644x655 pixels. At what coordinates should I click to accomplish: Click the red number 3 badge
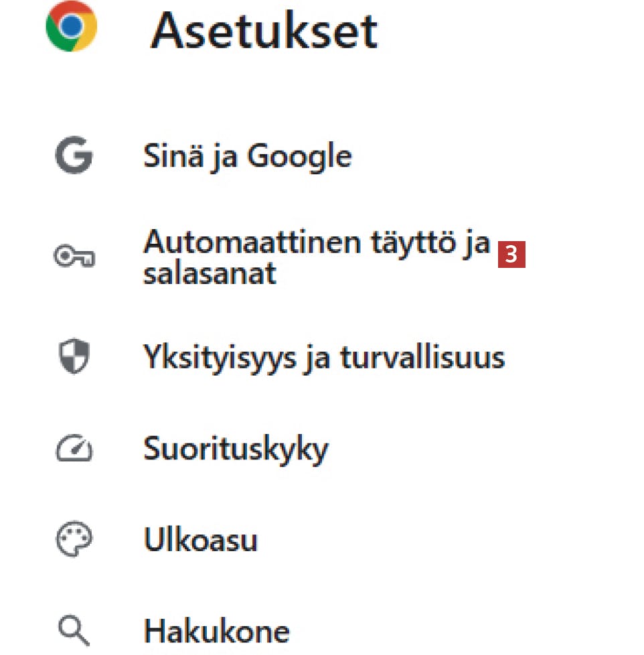point(511,255)
